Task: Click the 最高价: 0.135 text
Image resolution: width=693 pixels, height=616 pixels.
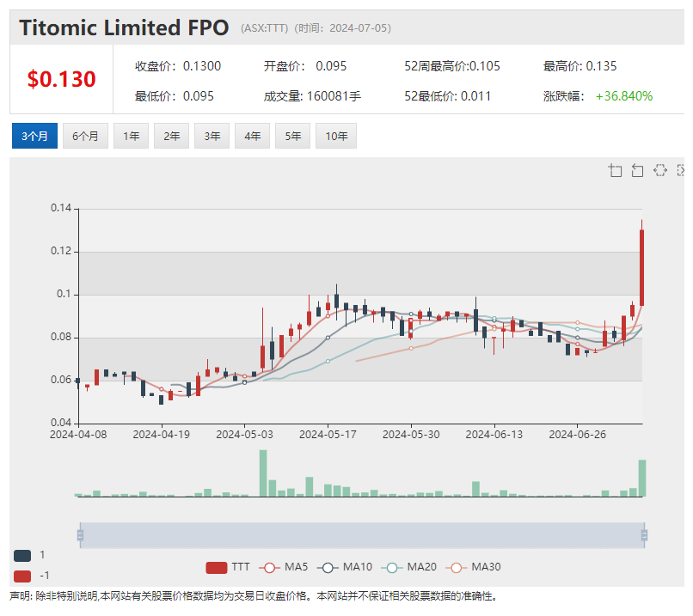Action: (x=580, y=66)
